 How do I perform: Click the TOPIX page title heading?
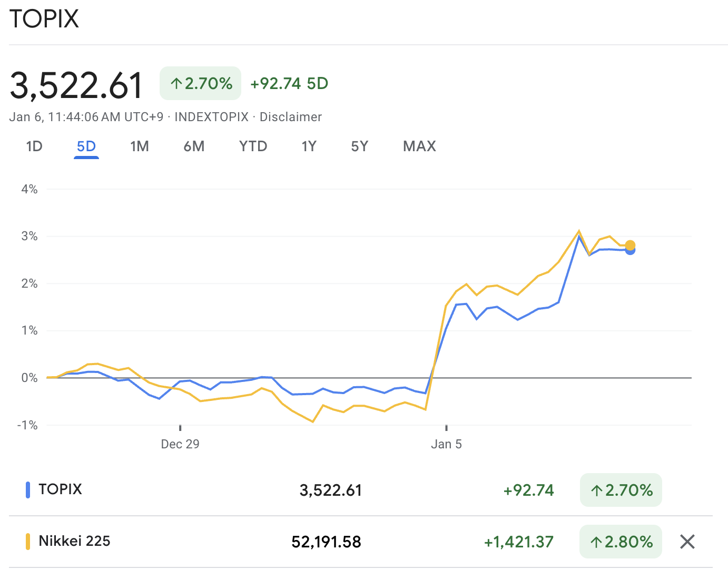(44, 18)
